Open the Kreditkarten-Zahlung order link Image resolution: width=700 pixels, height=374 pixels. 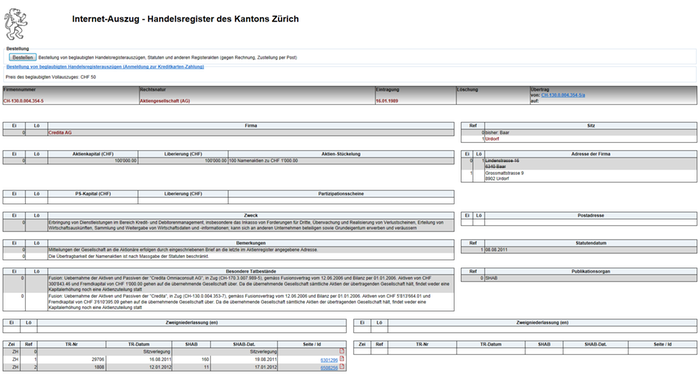[105, 67]
